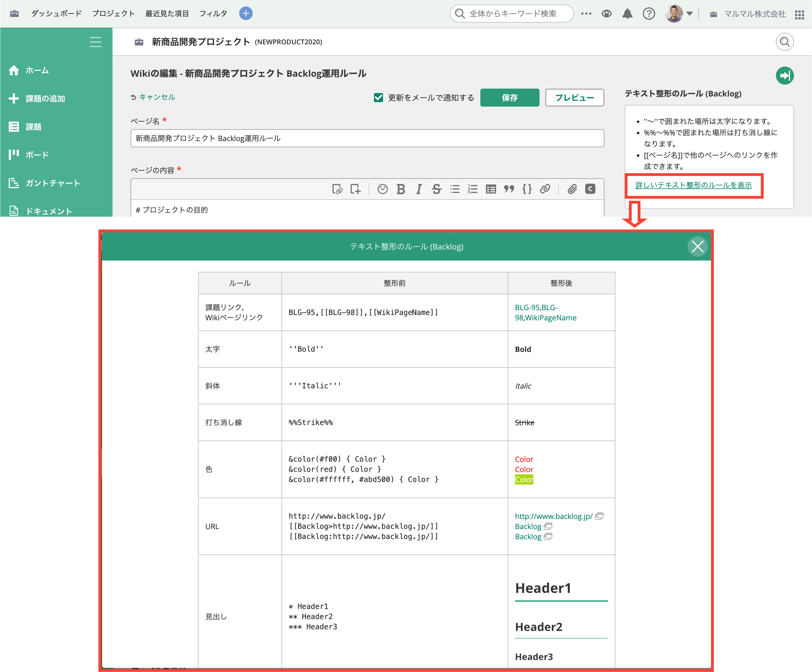Collapse sidebar with hamburger icon

(96, 42)
